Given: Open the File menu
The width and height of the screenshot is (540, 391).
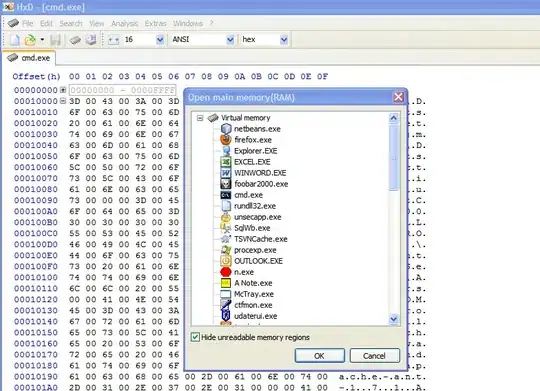Looking at the screenshot, I should [x=28, y=23].
